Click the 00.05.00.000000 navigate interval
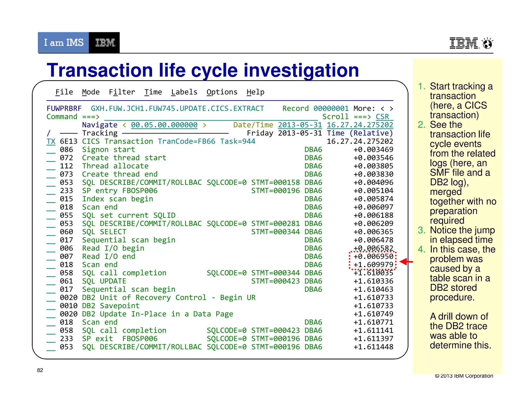This screenshot has width=532, height=411. (164, 125)
